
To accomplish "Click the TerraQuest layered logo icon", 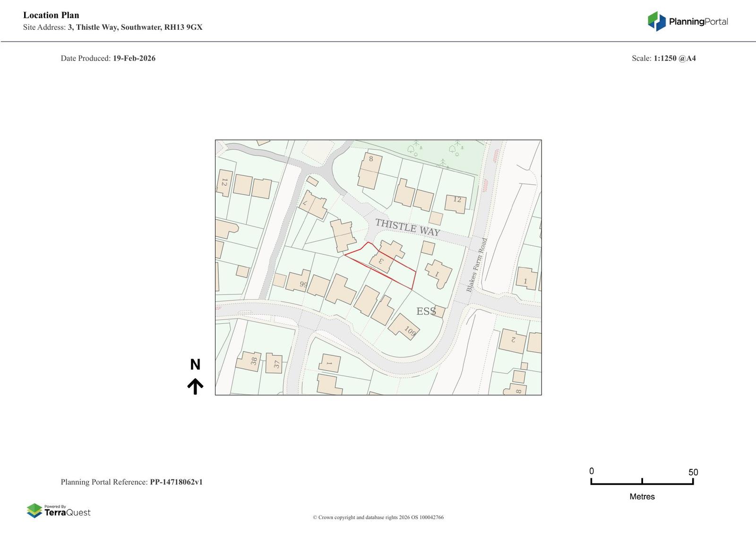I will 34,510.
